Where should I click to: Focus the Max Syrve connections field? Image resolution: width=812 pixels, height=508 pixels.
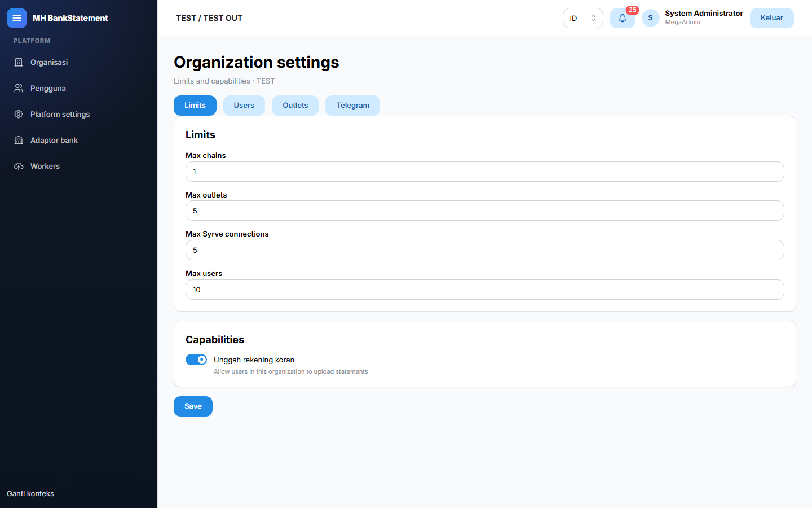point(485,250)
